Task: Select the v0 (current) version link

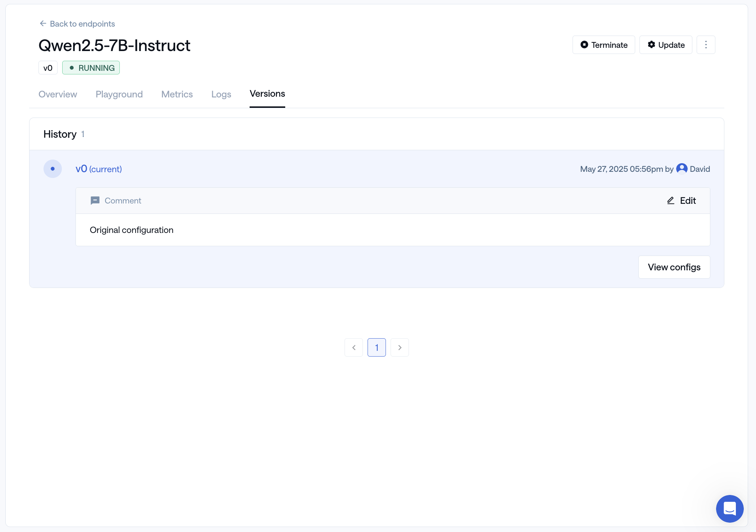Action: point(98,169)
